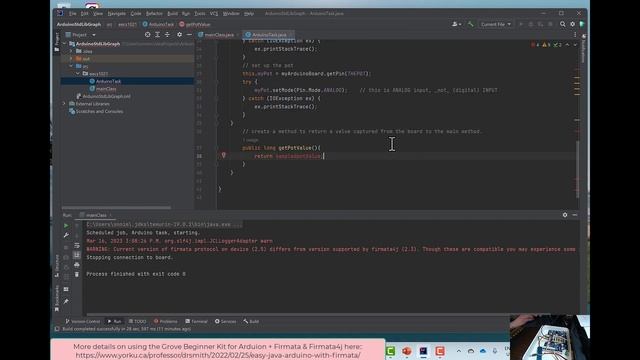This screenshot has height=360, width=640.
Task: Click ArduinoTask breadcrumb in navigation bar
Action: tap(158, 24)
